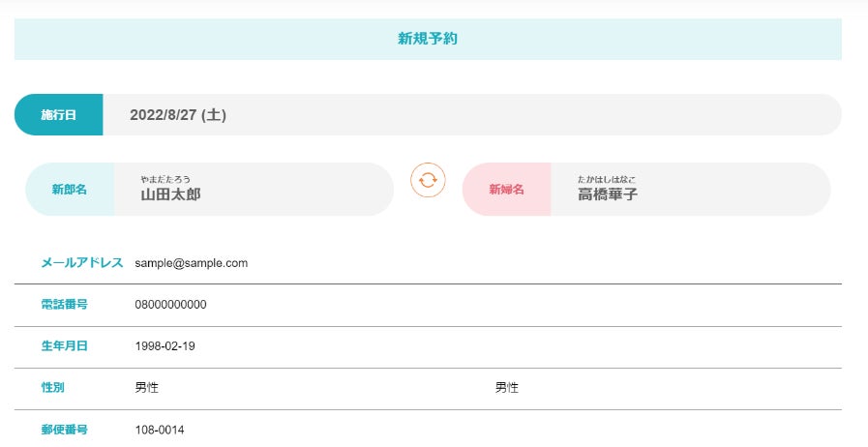The width and height of the screenshot is (868, 447).
Task: Select the bride's 男性 gender value
Action: (507, 388)
